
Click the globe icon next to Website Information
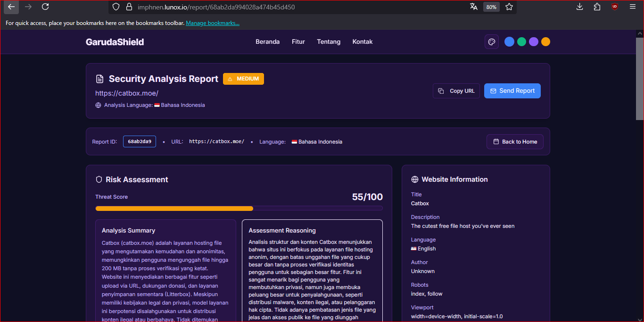[x=415, y=179]
